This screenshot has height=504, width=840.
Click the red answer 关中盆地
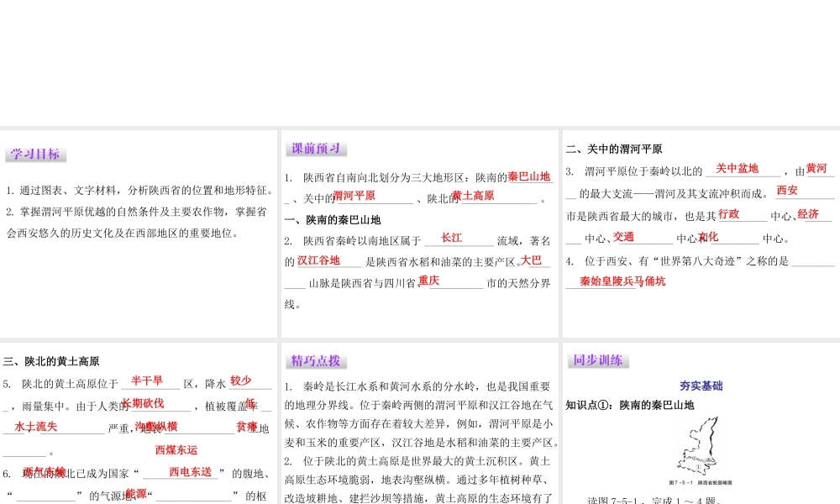point(738,168)
